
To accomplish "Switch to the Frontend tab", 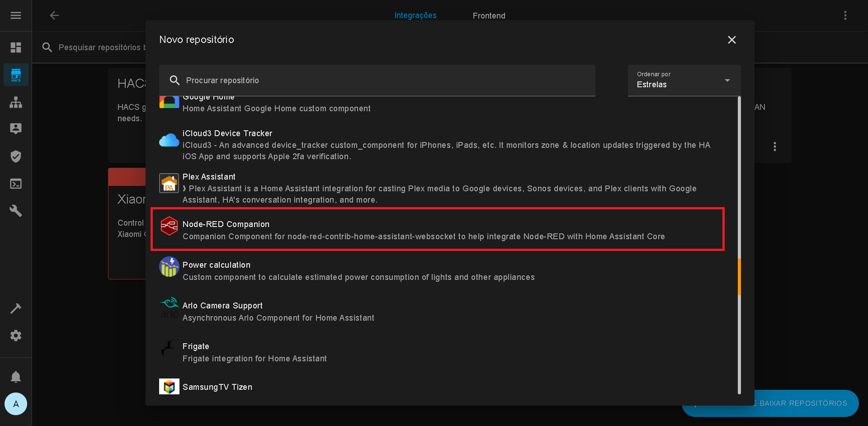I will [x=489, y=16].
